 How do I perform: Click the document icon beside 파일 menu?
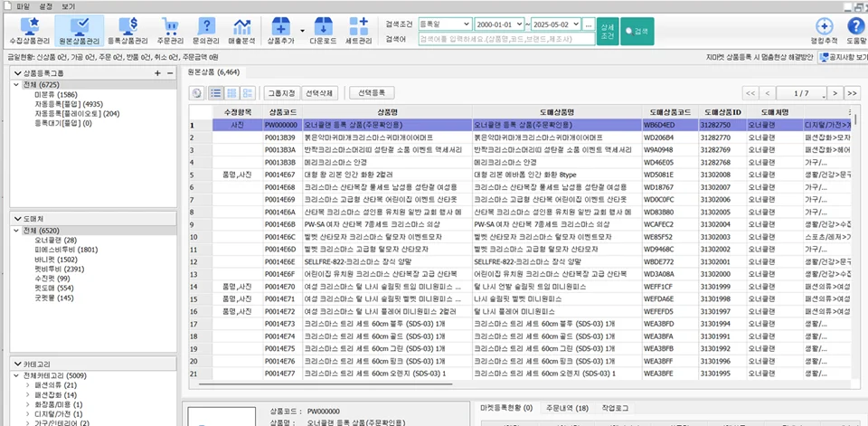(x=7, y=5)
